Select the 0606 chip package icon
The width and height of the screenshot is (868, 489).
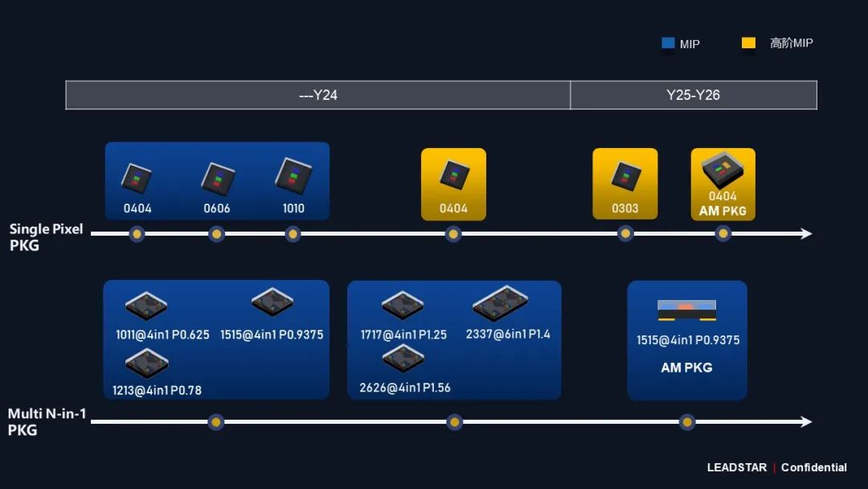pos(217,179)
